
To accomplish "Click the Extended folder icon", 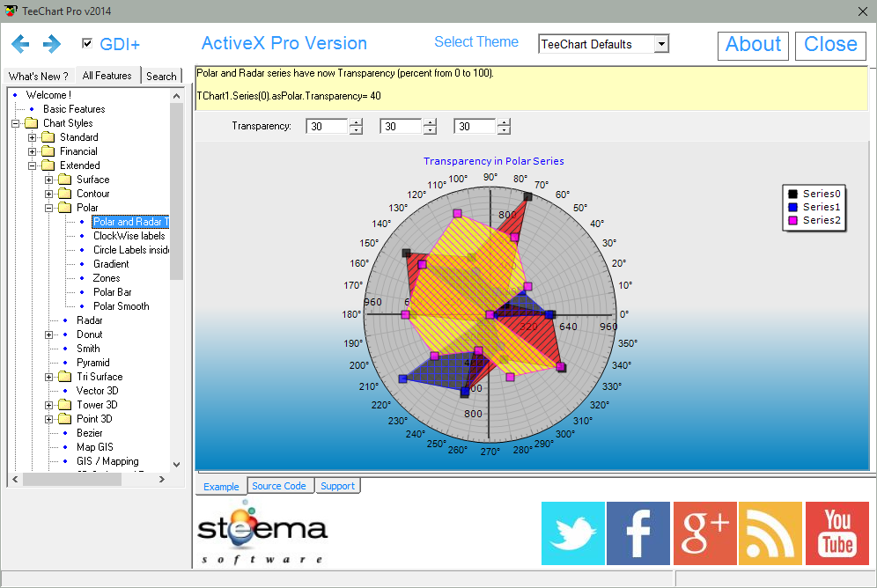I will [x=48, y=165].
